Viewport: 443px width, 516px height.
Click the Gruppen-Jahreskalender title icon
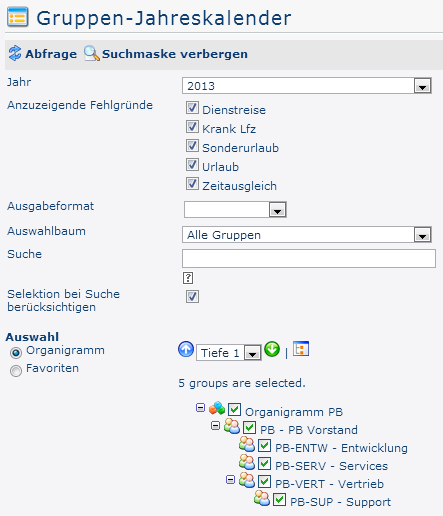(x=18, y=17)
